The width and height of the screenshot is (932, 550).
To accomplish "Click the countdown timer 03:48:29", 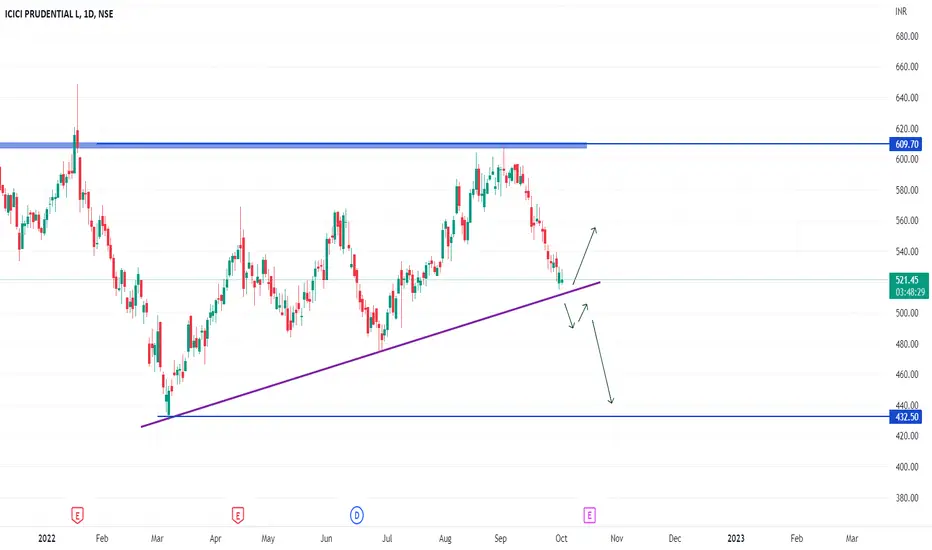I will click(x=911, y=292).
